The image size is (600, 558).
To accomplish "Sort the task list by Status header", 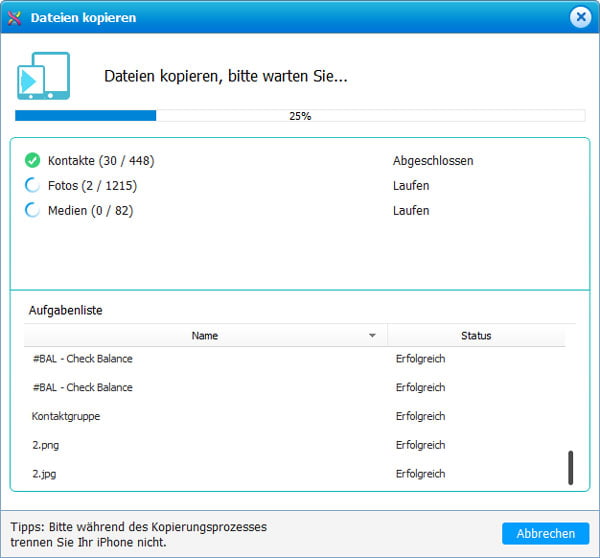I will 476,336.
